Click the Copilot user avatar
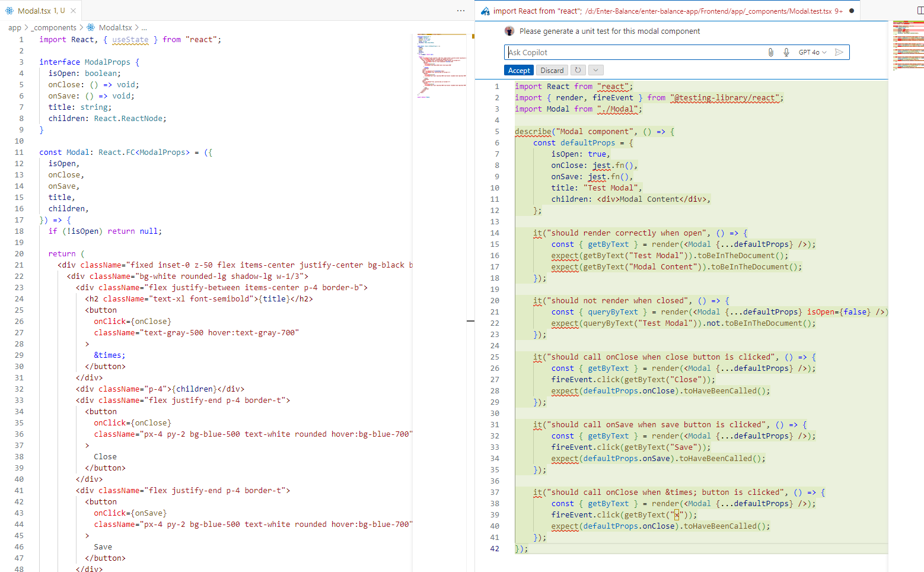The width and height of the screenshot is (924, 572). pos(509,31)
